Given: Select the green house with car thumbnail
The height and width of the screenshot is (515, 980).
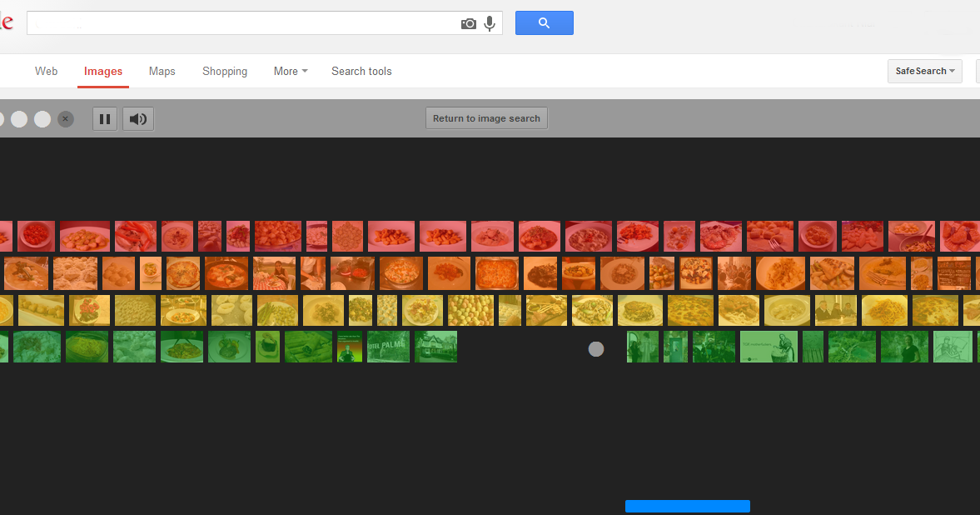Looking at the screenshot, I should [x=435, y=347].
